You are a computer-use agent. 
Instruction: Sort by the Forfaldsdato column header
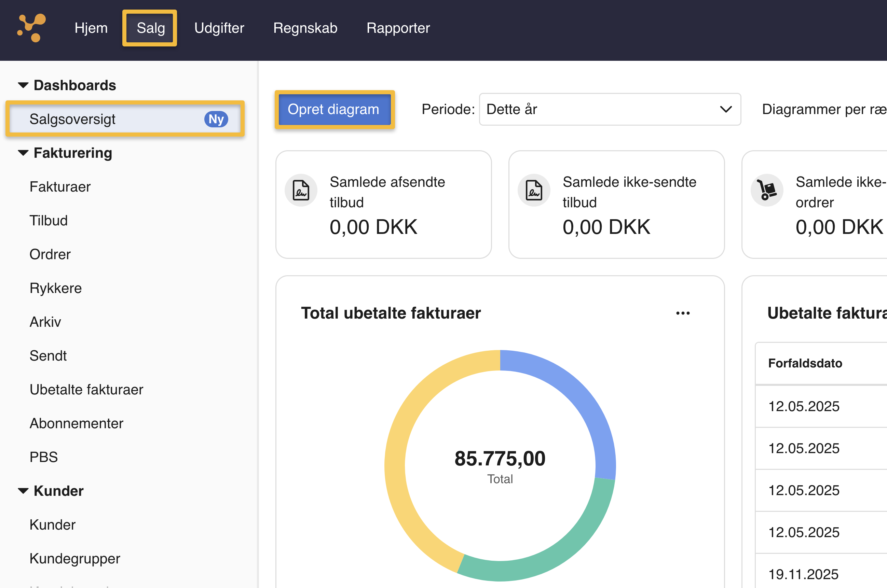pyautogui.click(x=805, y=363)
